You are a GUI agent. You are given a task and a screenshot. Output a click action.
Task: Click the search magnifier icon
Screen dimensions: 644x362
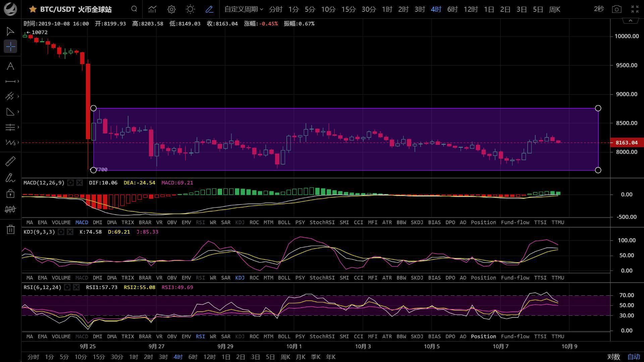click(x=134, y=9)
